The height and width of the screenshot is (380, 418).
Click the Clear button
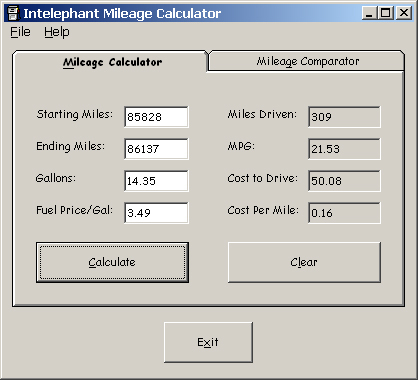pos(304,262)
